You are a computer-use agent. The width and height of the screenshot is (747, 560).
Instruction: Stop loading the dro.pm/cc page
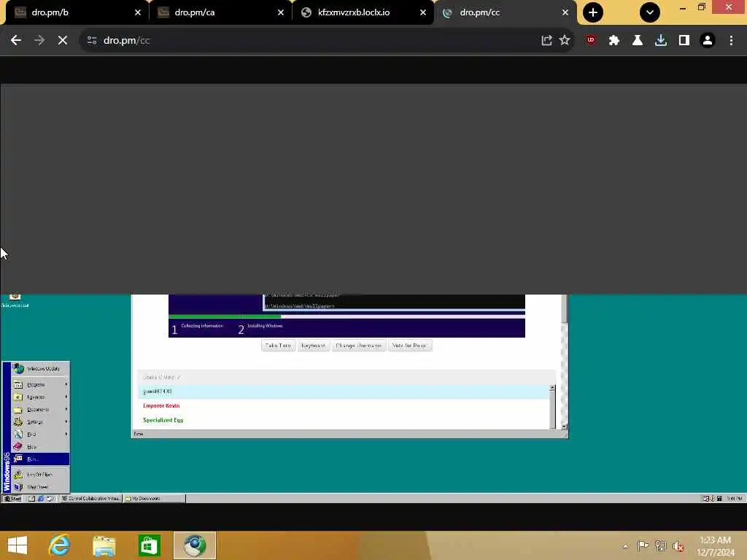(x=63, y=41)
